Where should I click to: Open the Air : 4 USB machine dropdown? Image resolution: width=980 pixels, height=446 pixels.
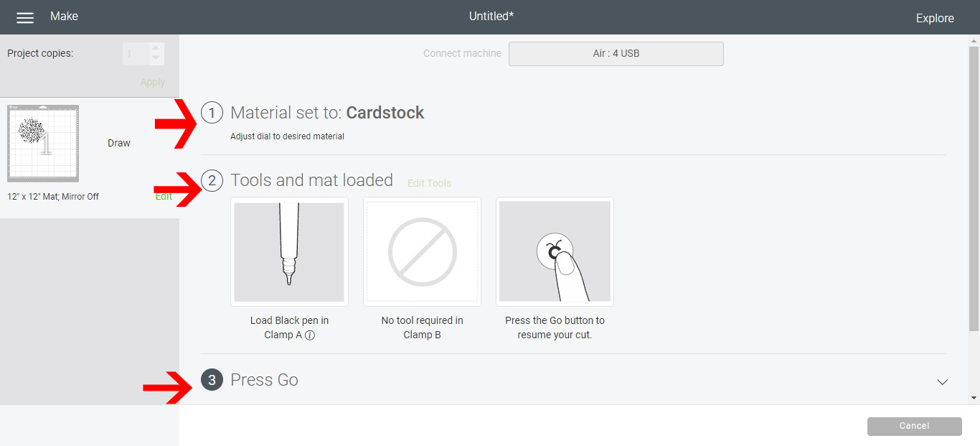coord(616,54)
